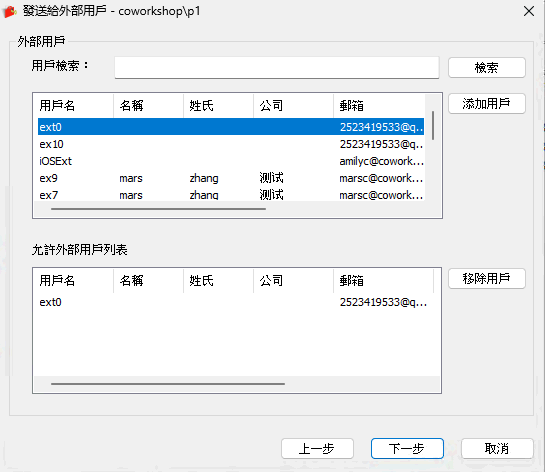This screenshot has height=472, width=545.
Task: Click 测试 company cell in ex9 row
Action: point(271,178)
